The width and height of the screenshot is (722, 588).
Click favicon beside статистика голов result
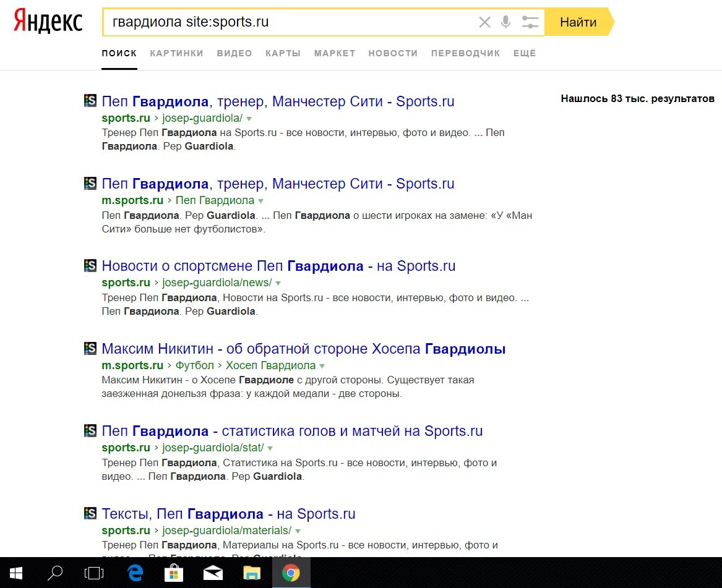90,431
